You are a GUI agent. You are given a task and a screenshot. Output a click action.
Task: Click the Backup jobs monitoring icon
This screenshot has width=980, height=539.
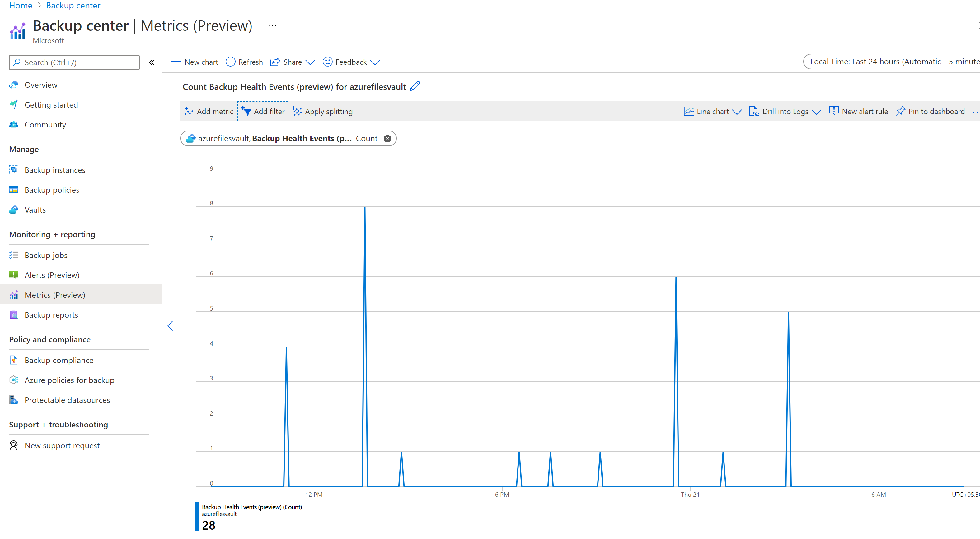pyautogui.click(x=12, y=255)
